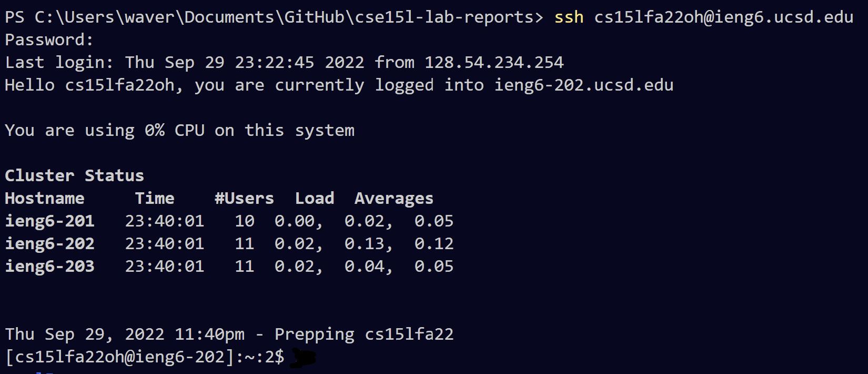Click the 0.04 load average value
This screenshot has width=868, height=374.
[365, 267]
